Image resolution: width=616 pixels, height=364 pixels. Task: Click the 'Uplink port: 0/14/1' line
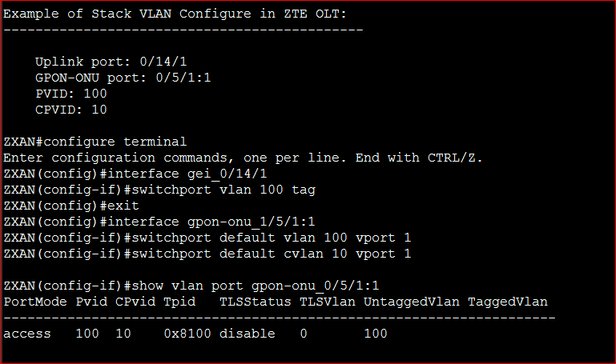[x=111, y=62]
